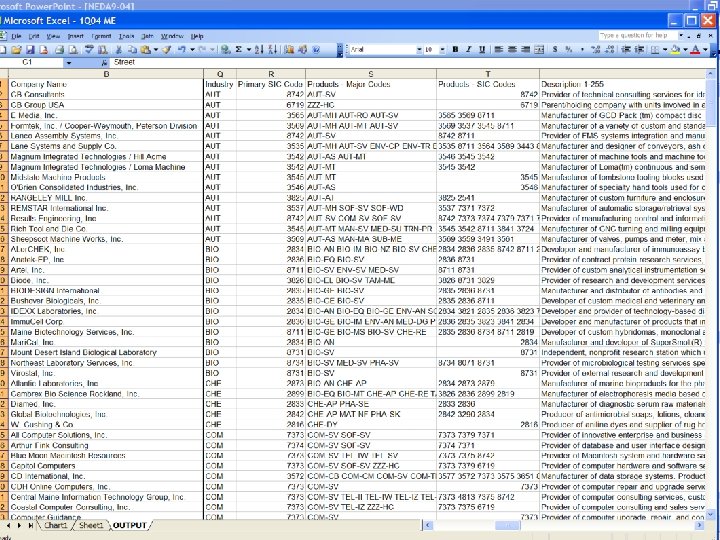Sort ascending A to Z

pos(259,50)
